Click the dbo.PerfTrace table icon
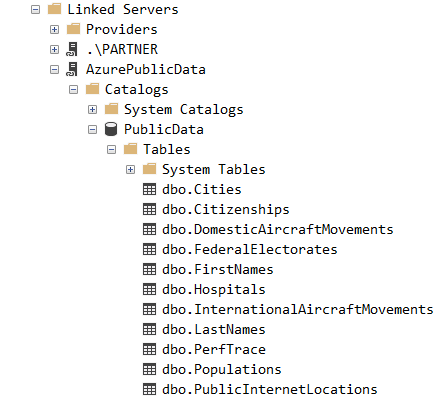 click(x=149, y=349)
